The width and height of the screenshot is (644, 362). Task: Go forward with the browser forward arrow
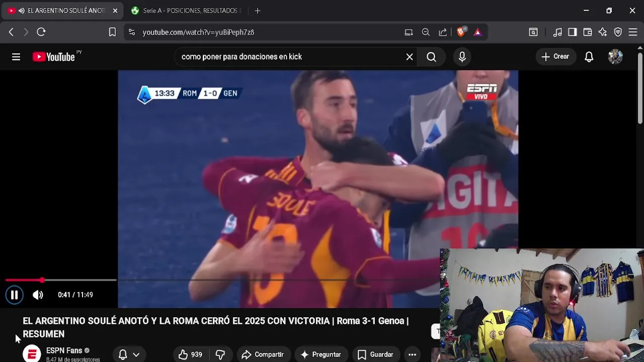pyautogui.click(x=26, y=32)
